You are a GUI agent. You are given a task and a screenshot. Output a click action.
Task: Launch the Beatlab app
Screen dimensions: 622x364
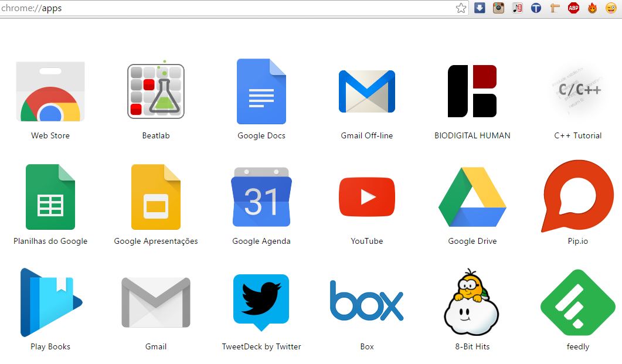tap(156, 91)
